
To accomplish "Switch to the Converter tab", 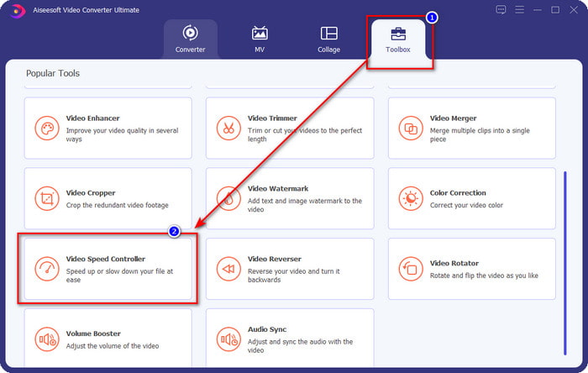I will [190, 39].
